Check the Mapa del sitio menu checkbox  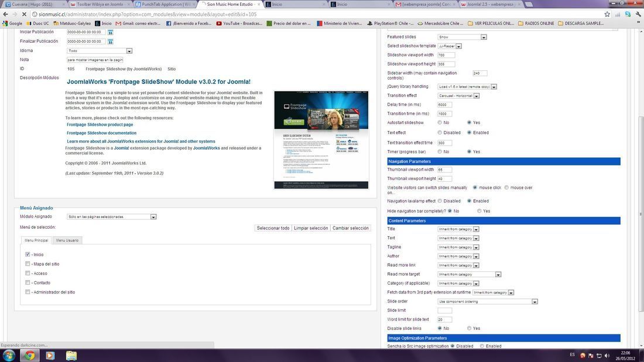[28, 264]
